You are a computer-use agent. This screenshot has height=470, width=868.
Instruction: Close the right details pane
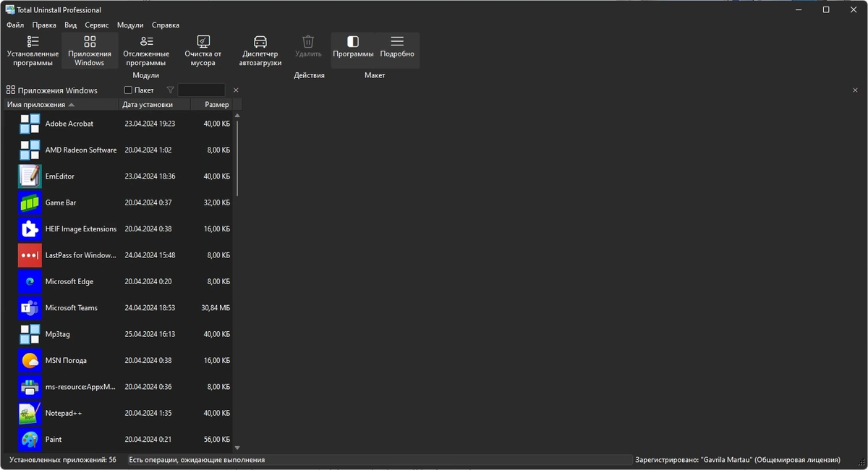pos(855,90)
